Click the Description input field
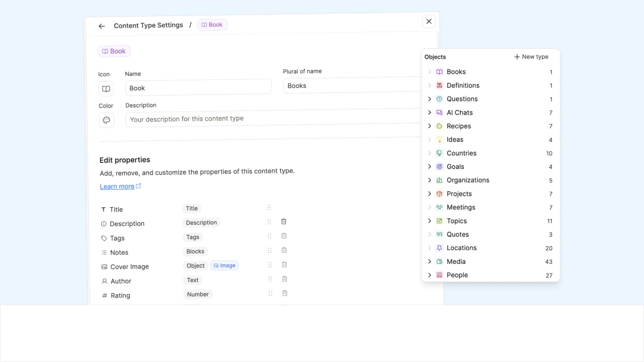Image resolution: width=644 pixels, height=362 pixels. [x=272, y=119]
